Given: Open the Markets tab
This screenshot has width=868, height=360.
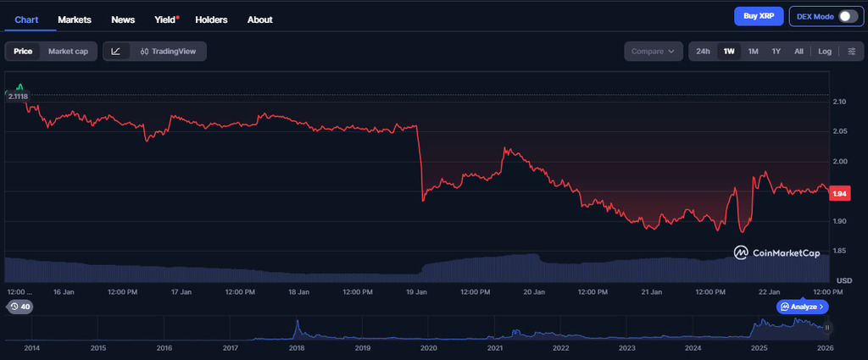Looking at the screenshot, I should [75, 19].
